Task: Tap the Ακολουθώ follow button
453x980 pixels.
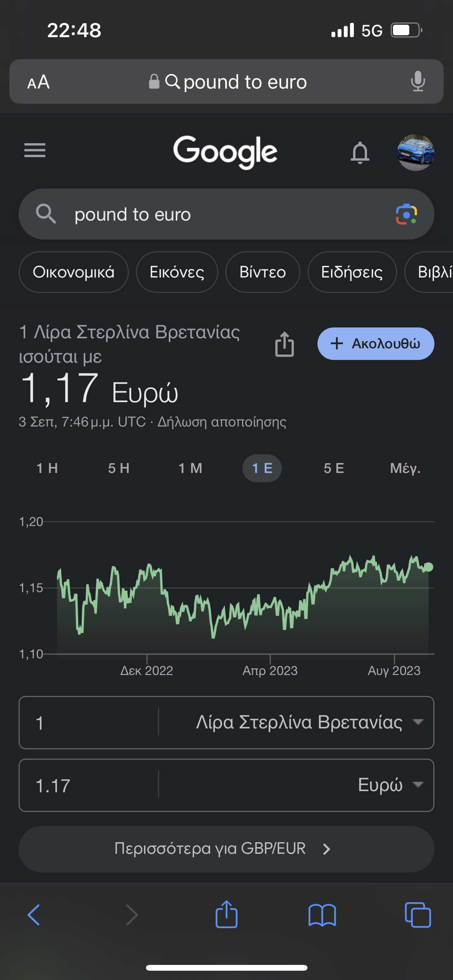Action: 376,344
